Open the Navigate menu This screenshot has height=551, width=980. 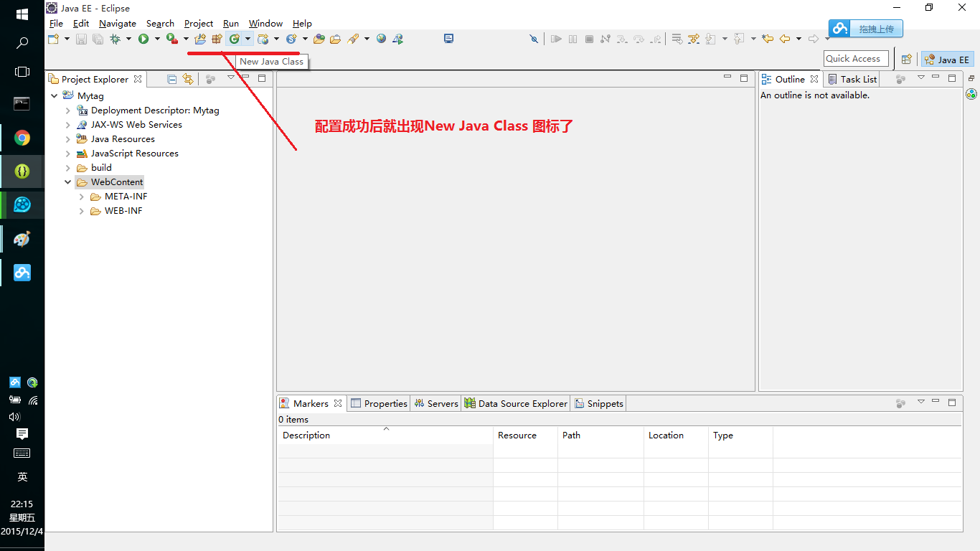[x=118, y=24]
